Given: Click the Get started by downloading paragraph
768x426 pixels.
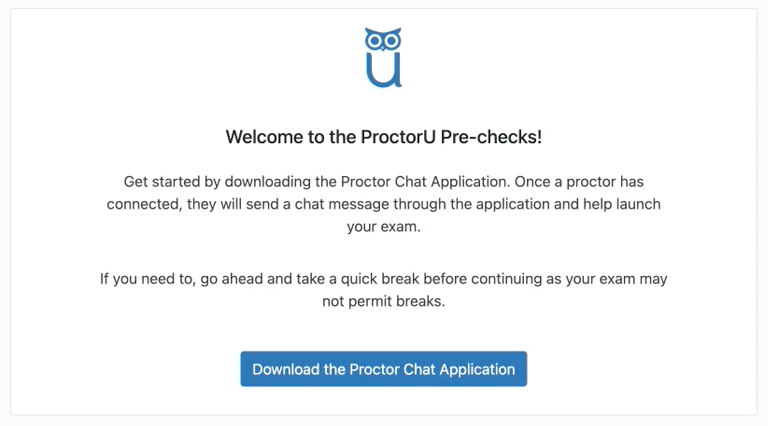Looking at the screenshot, I should [384, 204].
